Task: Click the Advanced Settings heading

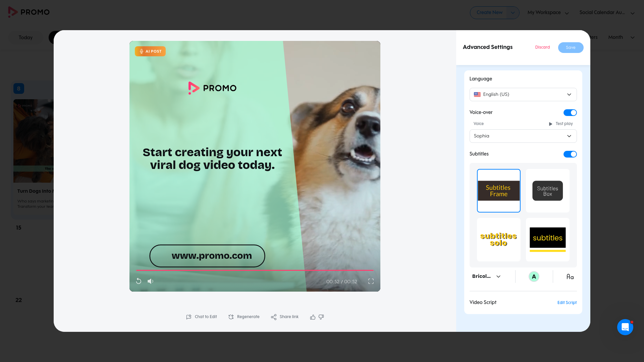Action: [x=488, y=47]
